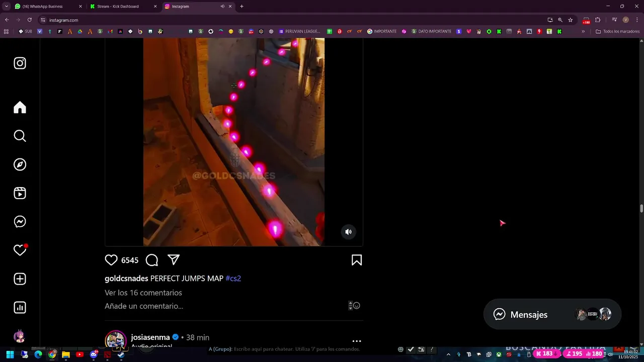Open the 6545 likes count
The width and height of the screenshot is (644, 362).
pyautogui.click(x=130, y=260)
